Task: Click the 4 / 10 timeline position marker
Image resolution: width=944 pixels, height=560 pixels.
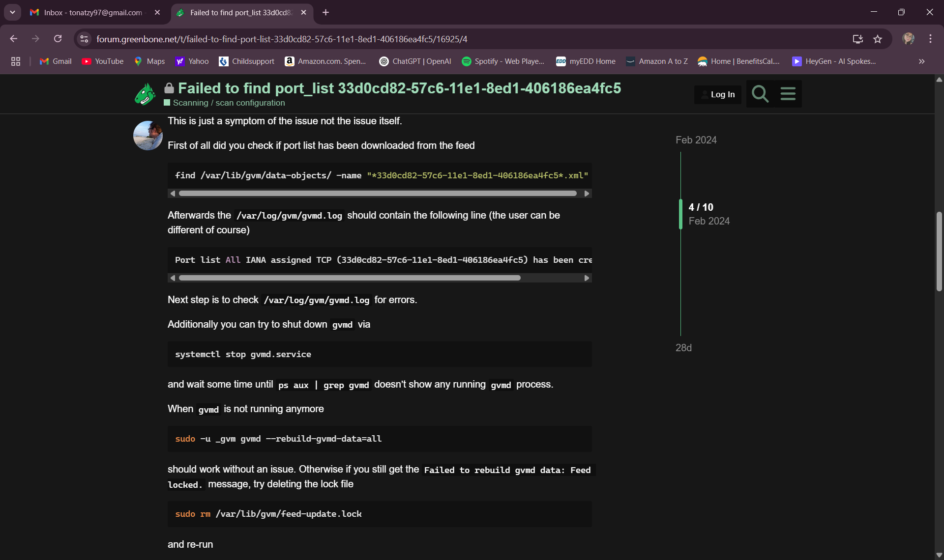Action: click(701, 207)
